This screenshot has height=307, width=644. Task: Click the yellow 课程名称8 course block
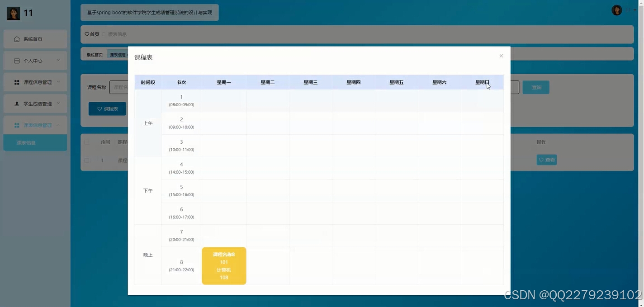224,265
